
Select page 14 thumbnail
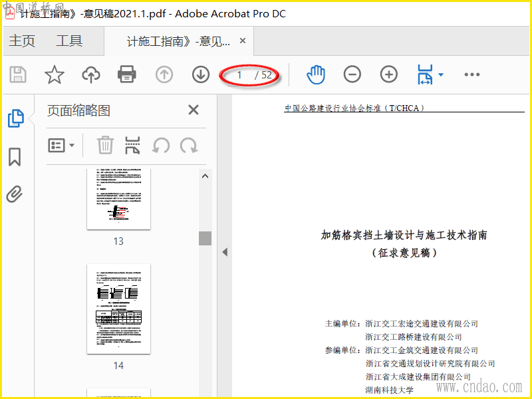coord(118,309)
